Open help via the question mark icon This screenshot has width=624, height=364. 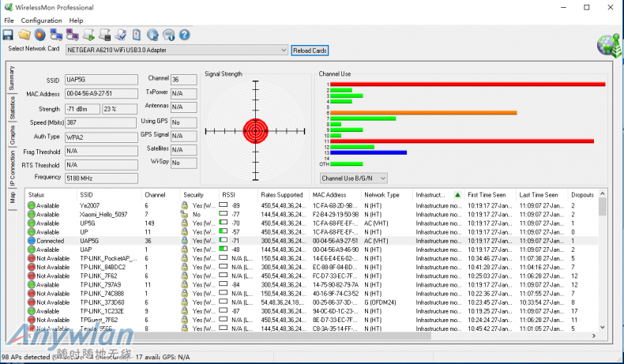pyautogui.click(x=184, y=35)
